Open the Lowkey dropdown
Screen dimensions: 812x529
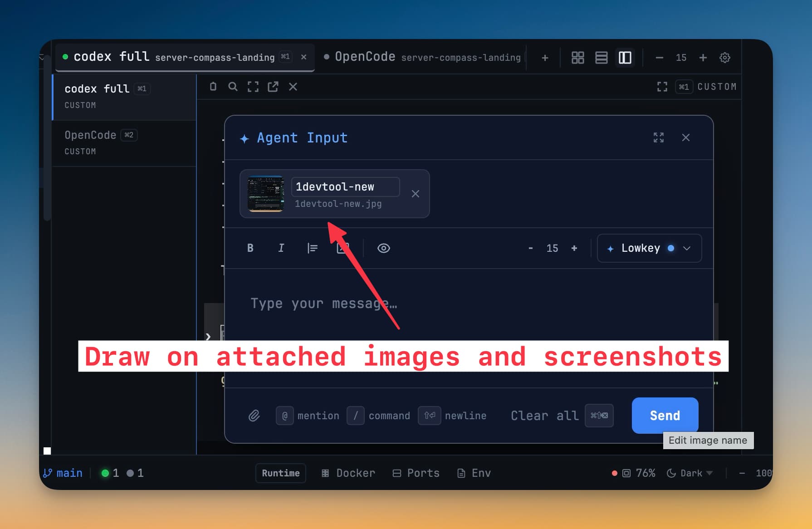(649, 248)
